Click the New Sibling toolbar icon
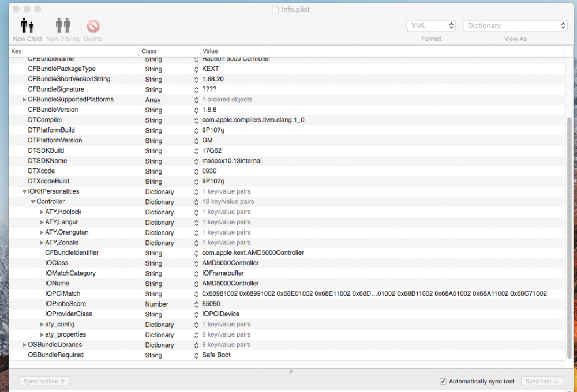This screenshot has height=392, width=577. tap(63, 26)
